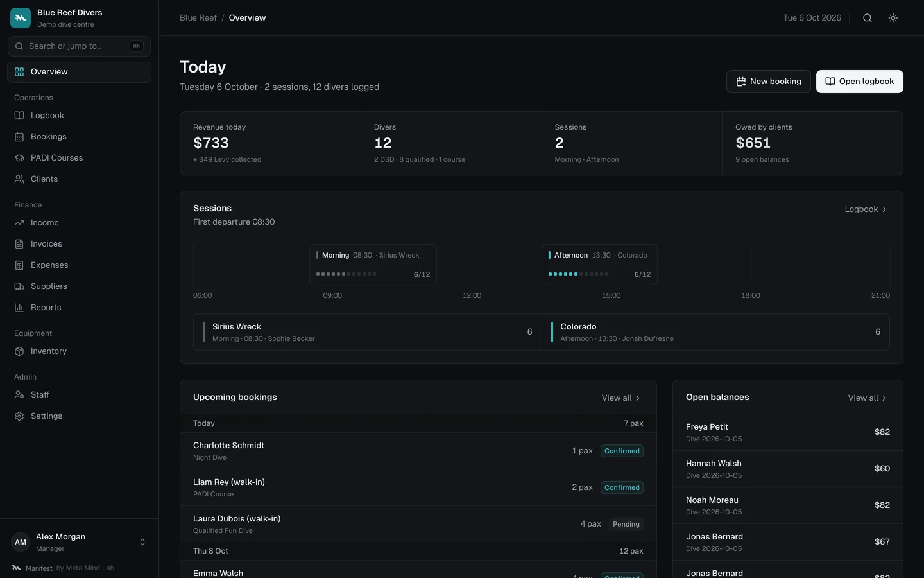This screenshot has height=578, width=924.
Task: Focus the Search or jump to field
Action: pos(79,46)
